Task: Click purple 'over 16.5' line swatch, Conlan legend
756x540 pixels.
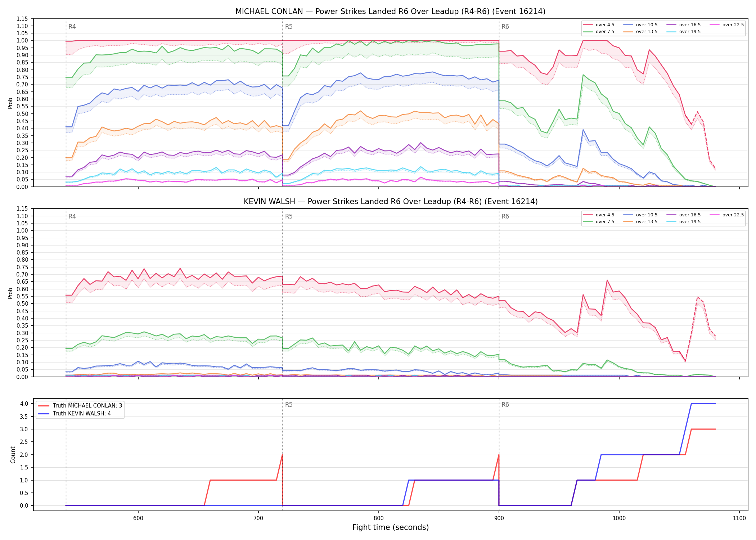Action: [x=671, y=25]
